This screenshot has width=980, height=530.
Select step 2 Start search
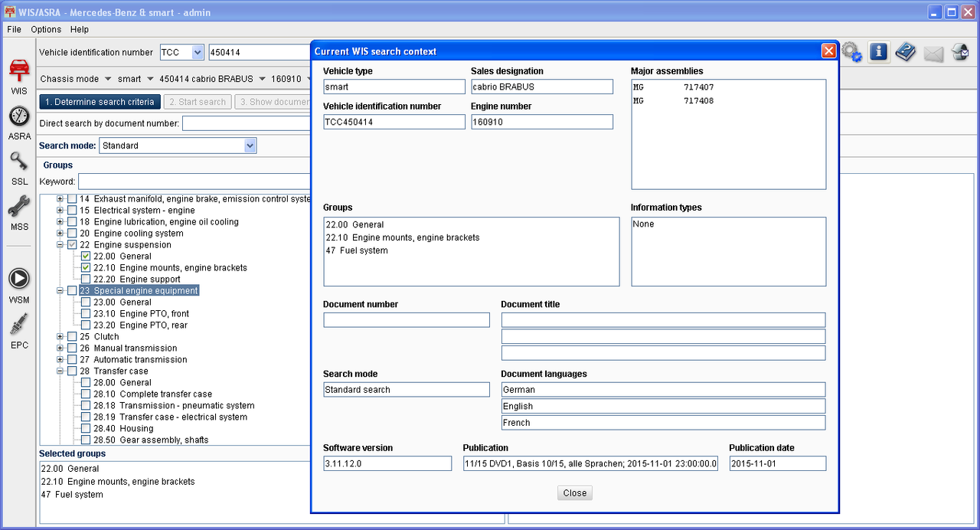click(x=198, y=102)
